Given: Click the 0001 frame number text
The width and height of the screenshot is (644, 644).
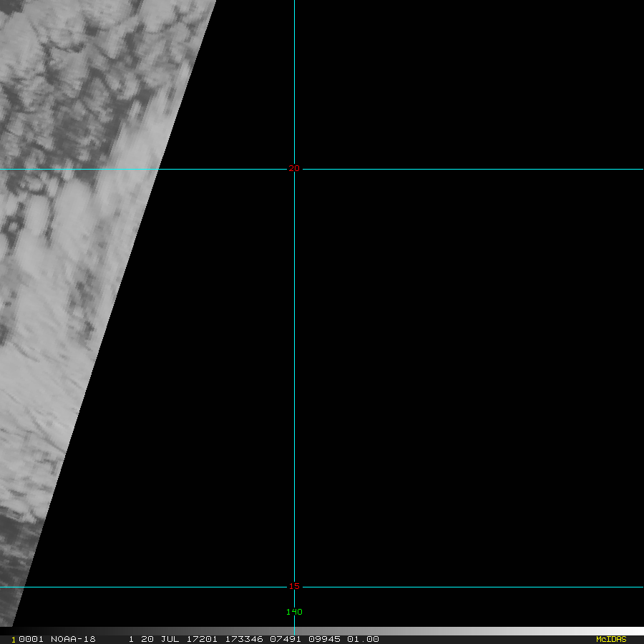Looking at the screenshot, I should pyautogui.click(x=31, y=639).
